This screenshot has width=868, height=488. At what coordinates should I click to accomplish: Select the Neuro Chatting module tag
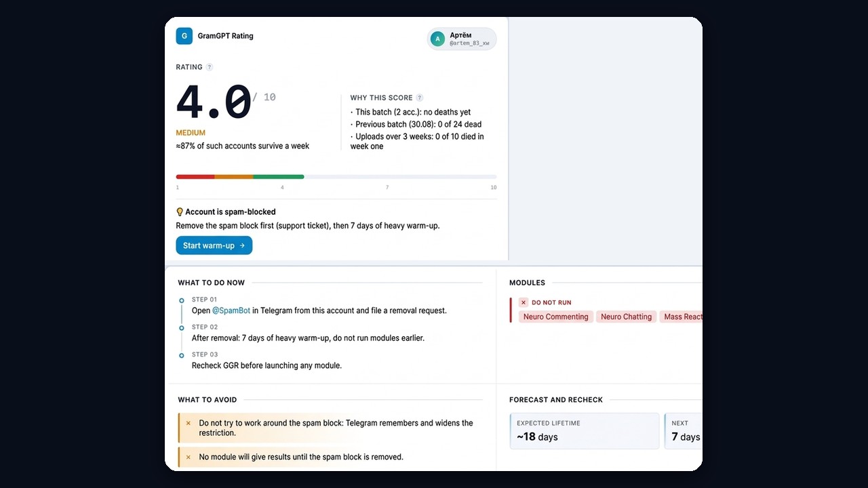point(626,317)
